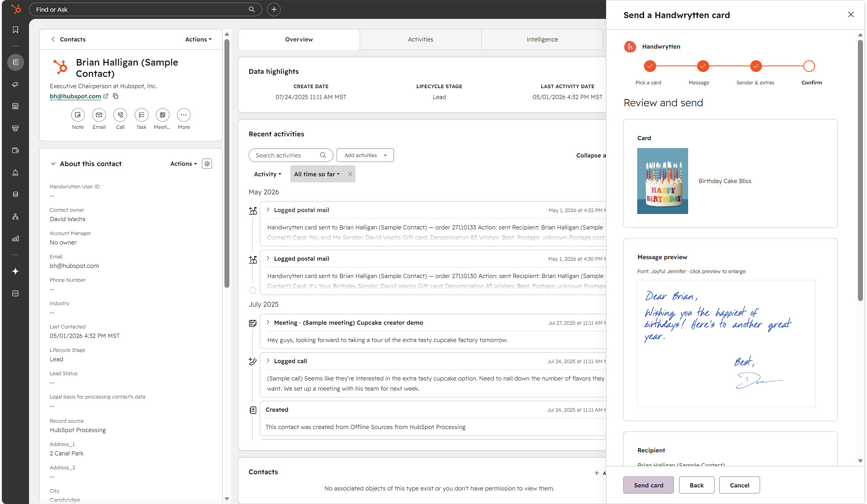Open the Breeze AI sparkle icon
This screenshot has width=867, height=504.
15,271
